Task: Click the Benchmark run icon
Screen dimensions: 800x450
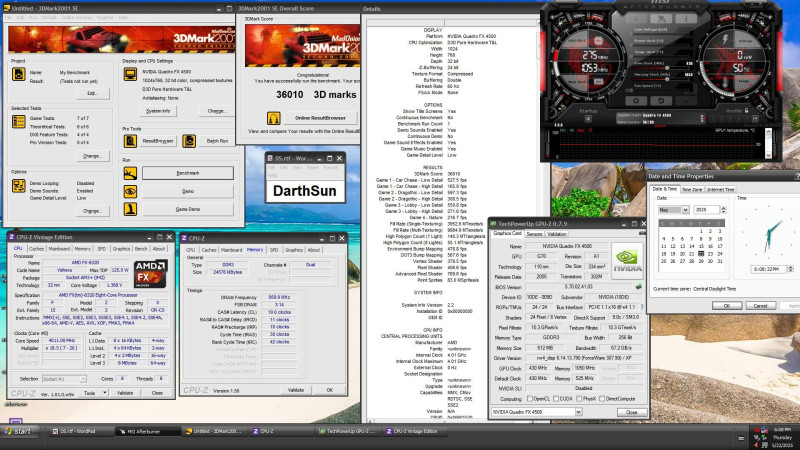Action: (130, 173)
